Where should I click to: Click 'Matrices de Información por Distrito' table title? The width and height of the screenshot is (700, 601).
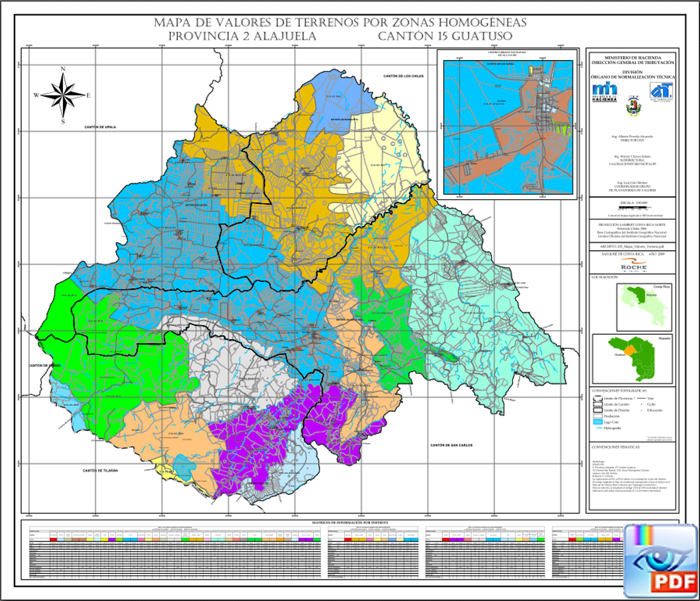(350, 522)
